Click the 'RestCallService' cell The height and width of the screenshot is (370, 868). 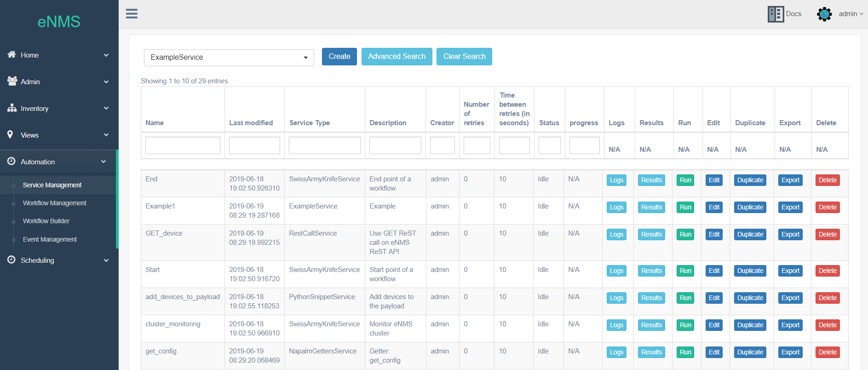pyautogui.click(x=313, y=233)
